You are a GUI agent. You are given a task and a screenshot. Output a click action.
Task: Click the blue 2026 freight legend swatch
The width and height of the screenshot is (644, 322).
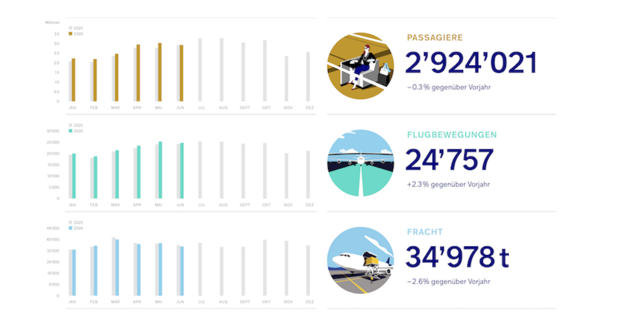click(70, 228)
